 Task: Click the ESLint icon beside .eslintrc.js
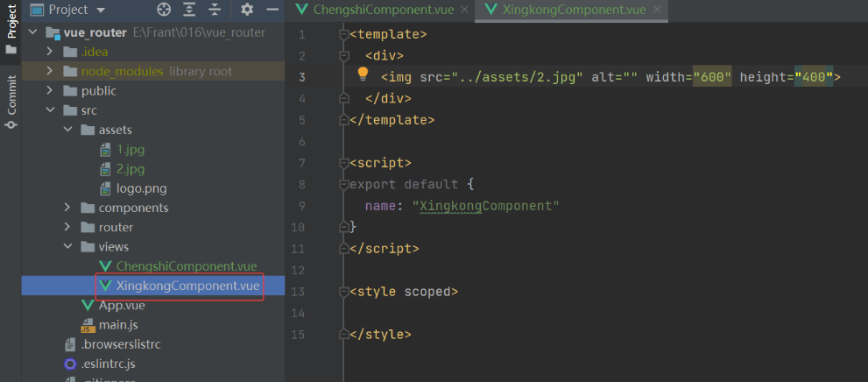click(x=70, y=364)
